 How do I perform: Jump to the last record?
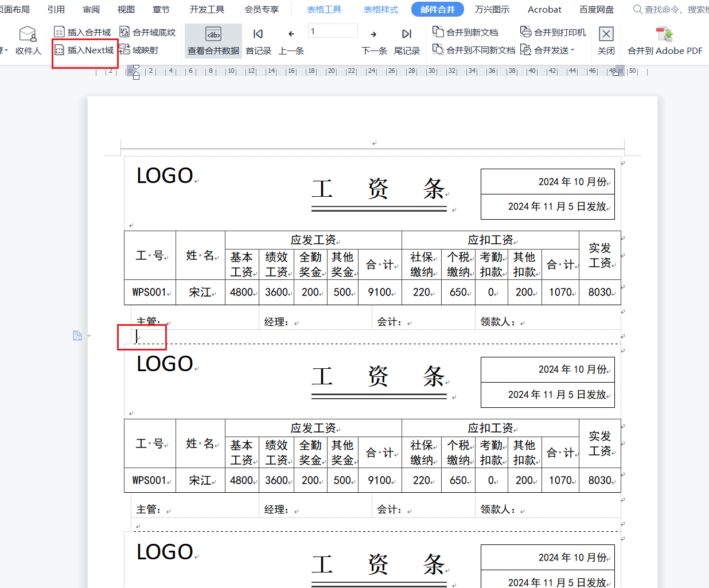pyautogui.click(x=407, y=41)
